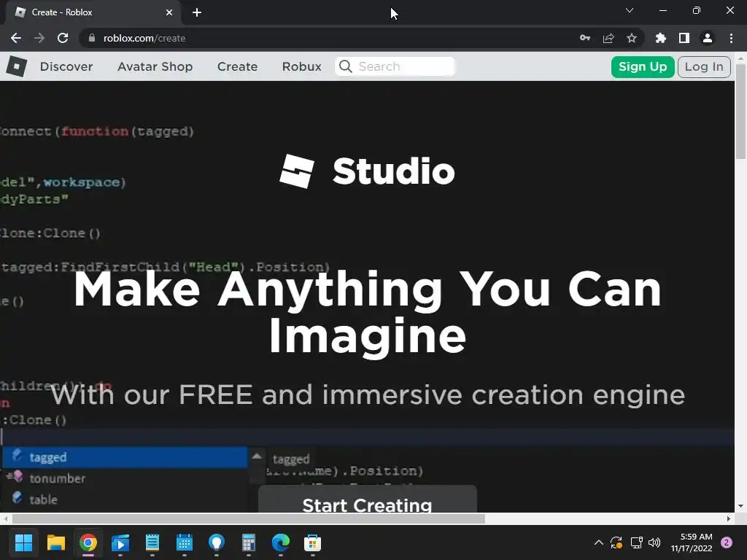Viewport: 747px width, 560px height.
Task: Open a new browser tab
Action: tap(197, 12)
